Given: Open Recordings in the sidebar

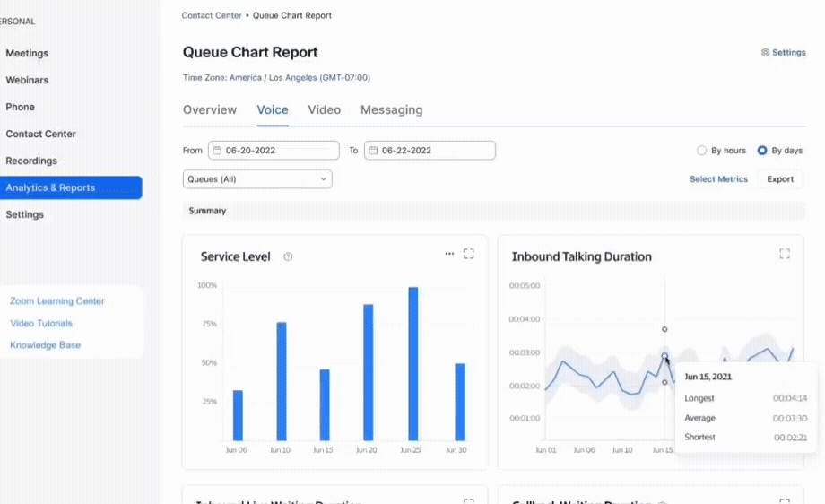Looking at the screenshot, I should [31, 161].
